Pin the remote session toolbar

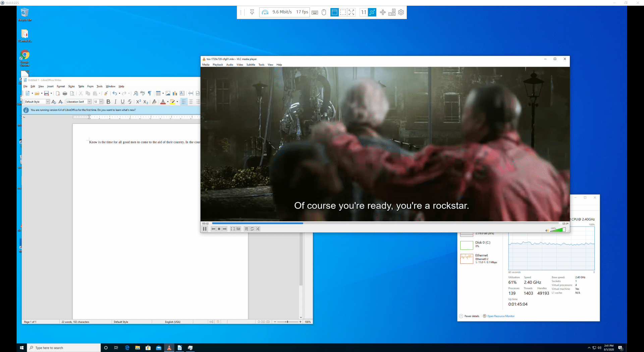[252, 12]
